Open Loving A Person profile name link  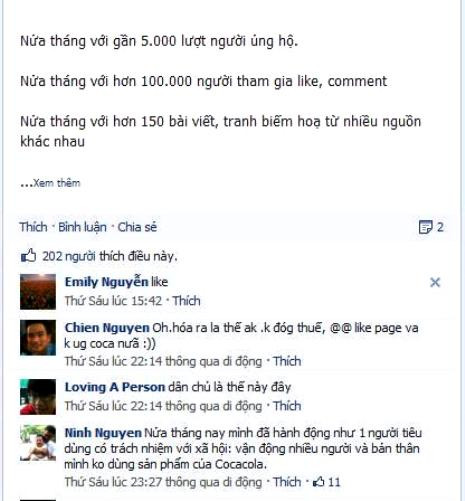(x=115, y=387)
